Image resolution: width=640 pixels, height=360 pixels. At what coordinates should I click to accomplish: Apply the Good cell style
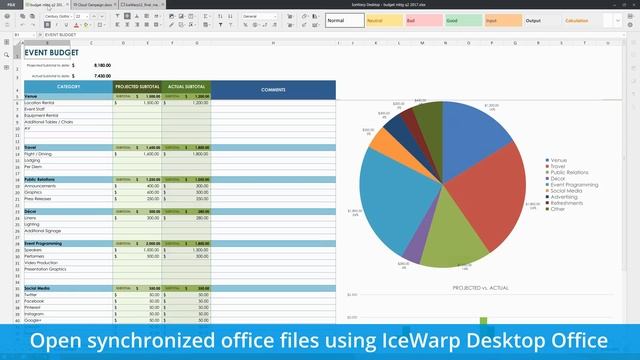tap(464, 20)
